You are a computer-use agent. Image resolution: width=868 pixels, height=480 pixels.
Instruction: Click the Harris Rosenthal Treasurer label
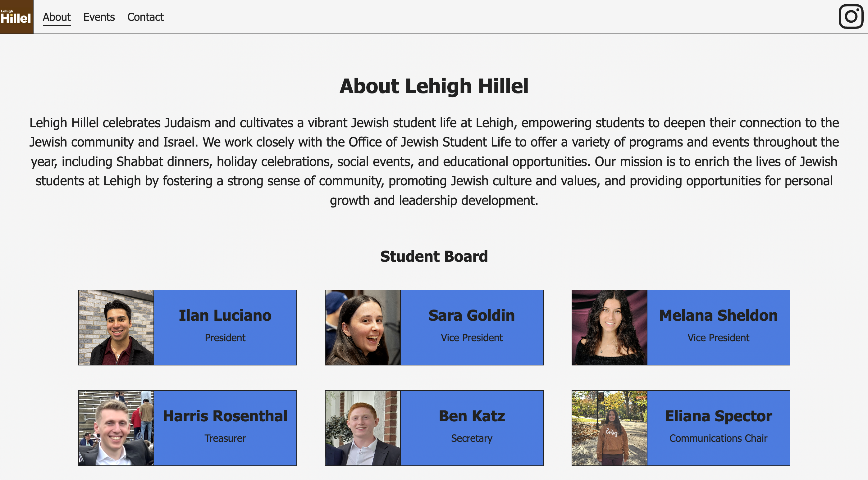click(x=225, y=438)
